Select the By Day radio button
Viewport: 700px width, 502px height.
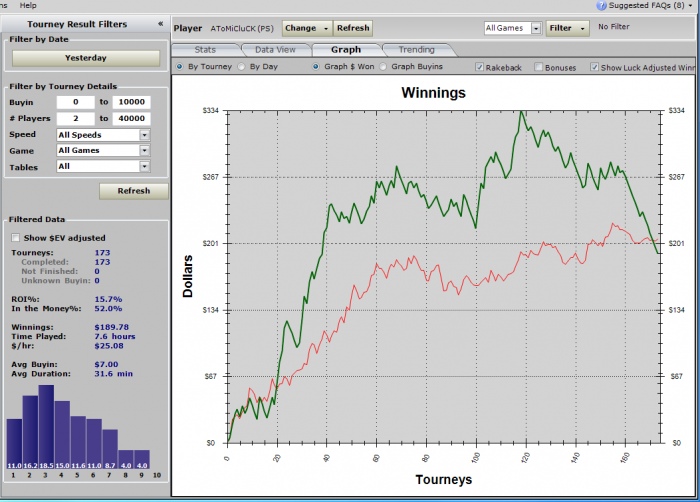(242, 67)
